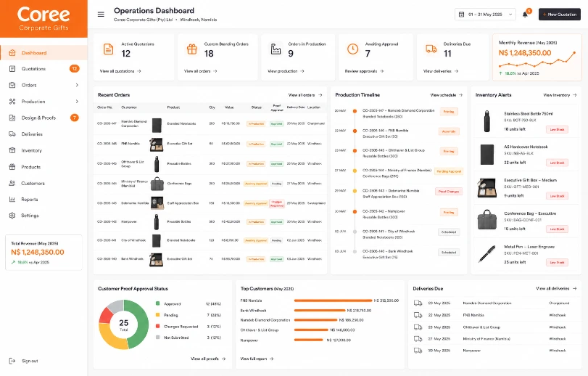Click truck icon for 20 May 2025 delivery
Screen dimensions: 588x376
click(x=418, y=303)
